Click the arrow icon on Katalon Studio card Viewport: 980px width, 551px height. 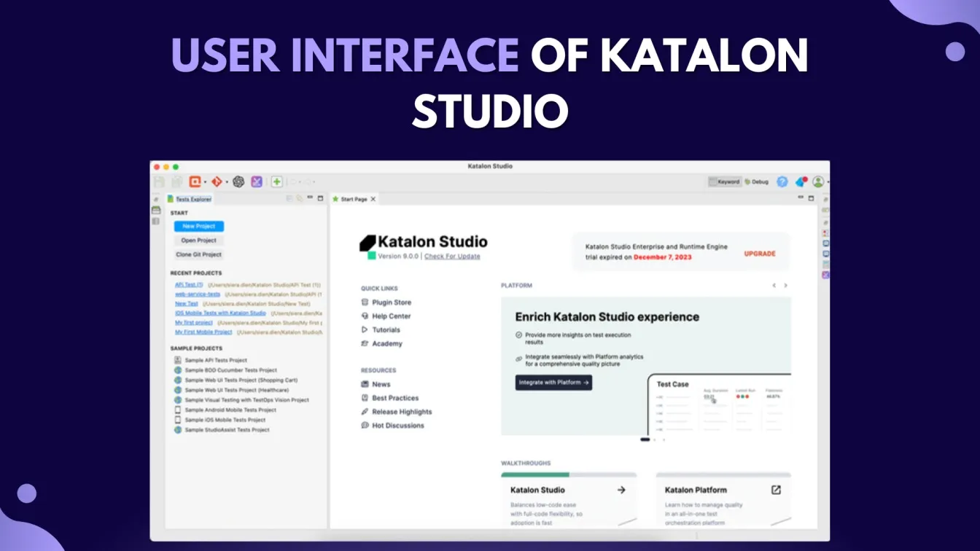coord(621,490)
